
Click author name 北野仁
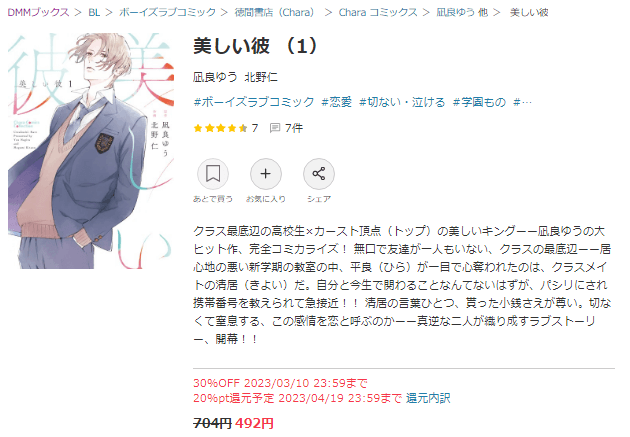(x=261, y=77)
